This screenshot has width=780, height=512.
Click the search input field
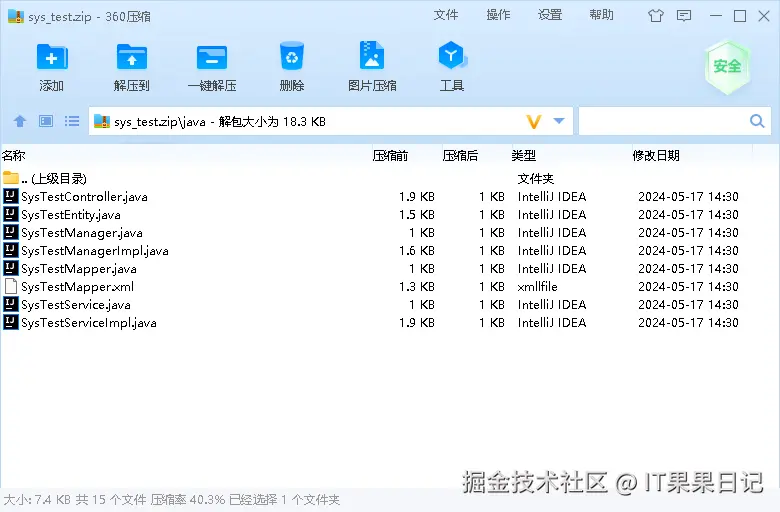coord(664,121)
